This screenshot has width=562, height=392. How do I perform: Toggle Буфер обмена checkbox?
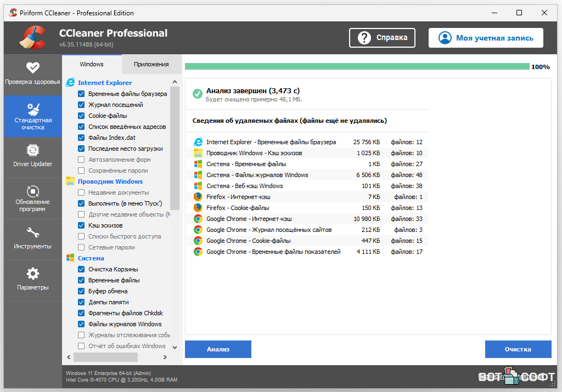coord(81,292)
